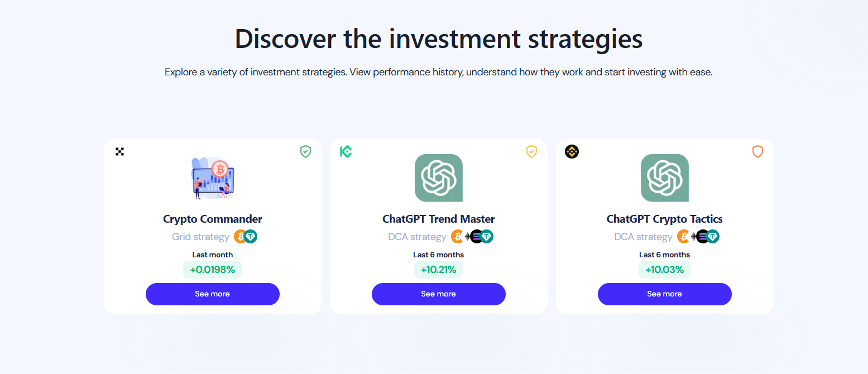Screen dimensions: 868x374
Task: Open Crypto Commander trading chart illustration
Action: pos(213,178)
